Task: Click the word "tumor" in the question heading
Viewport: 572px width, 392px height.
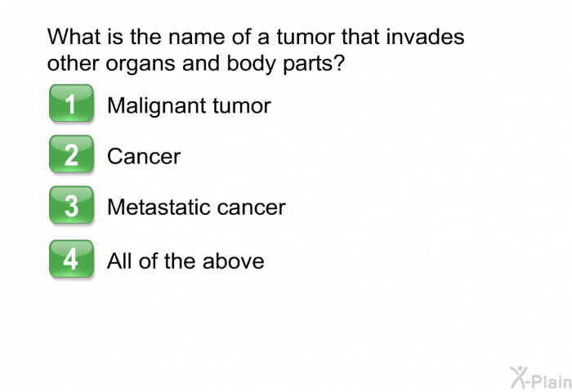Action: 306,38
